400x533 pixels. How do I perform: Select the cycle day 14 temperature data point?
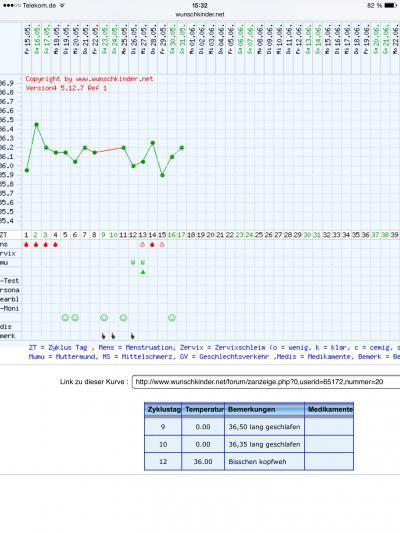153,143
